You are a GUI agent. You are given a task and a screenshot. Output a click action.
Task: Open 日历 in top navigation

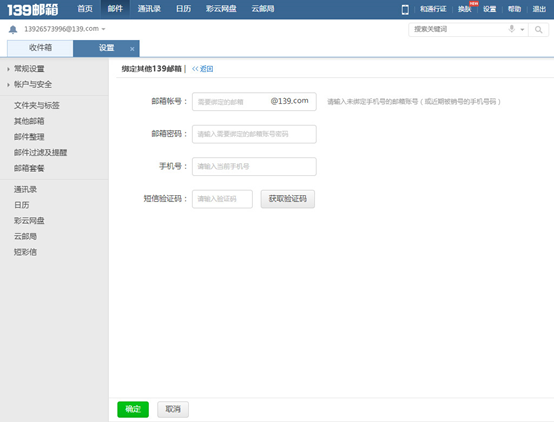pos(183,9)
